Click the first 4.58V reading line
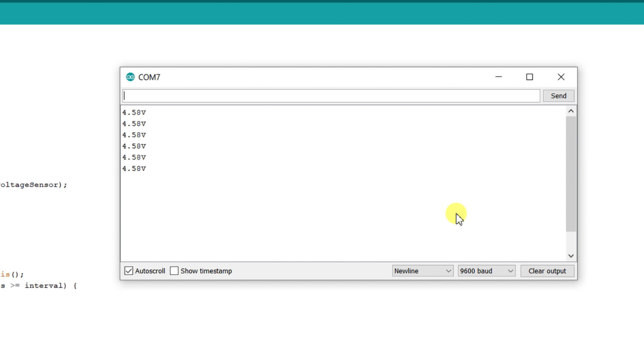This screenshot has height=362, width=644. tap(134, 113)
